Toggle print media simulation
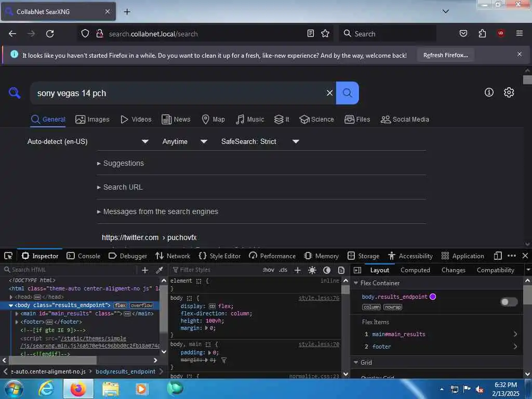The width and height of the screenshot is (532, 399). (x=341, y=270)
